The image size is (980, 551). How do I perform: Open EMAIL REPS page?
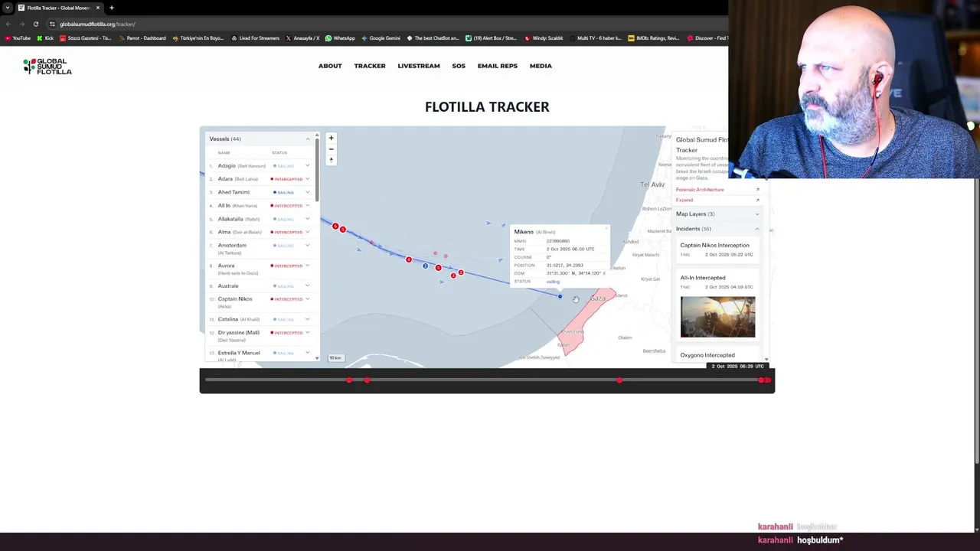pyautogui.click(x=498, y=66)
